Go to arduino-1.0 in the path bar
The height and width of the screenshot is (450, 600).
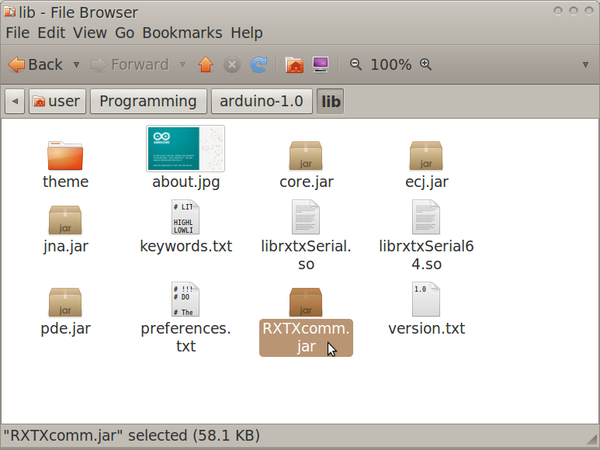point(261,101)
